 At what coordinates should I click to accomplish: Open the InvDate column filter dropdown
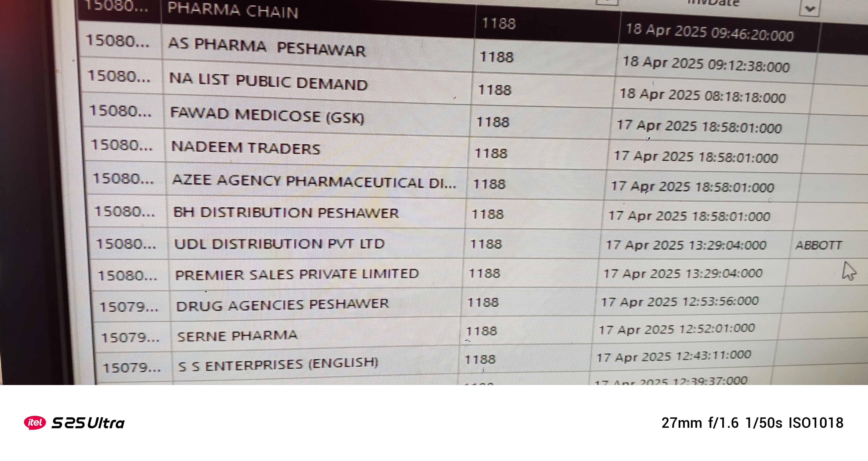point(810,9)
